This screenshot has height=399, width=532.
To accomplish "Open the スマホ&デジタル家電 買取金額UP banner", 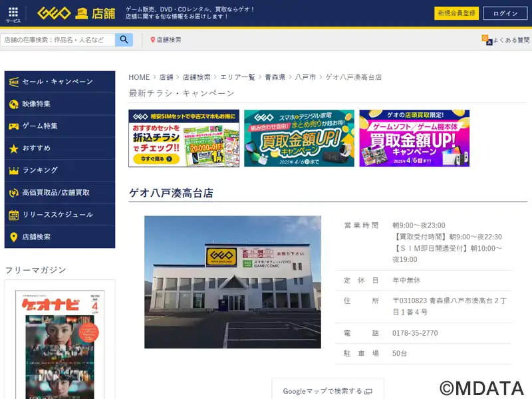I will 299,138.
